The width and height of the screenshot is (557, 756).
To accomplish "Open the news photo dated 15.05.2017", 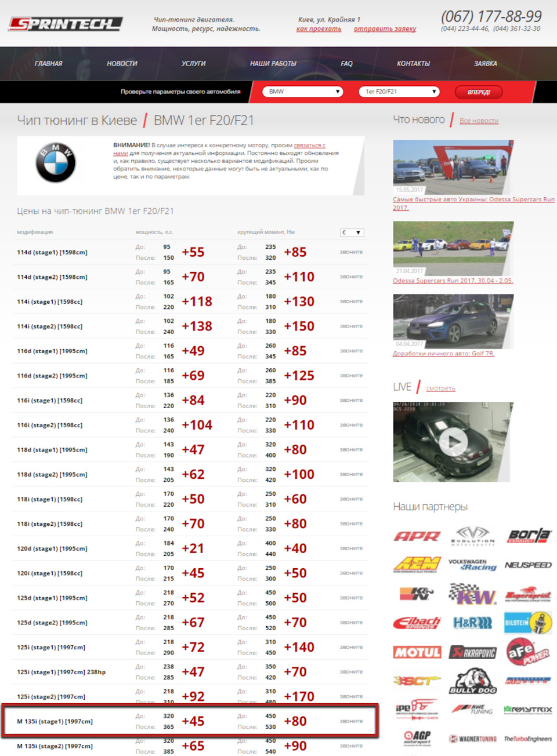I will [453, 167].
